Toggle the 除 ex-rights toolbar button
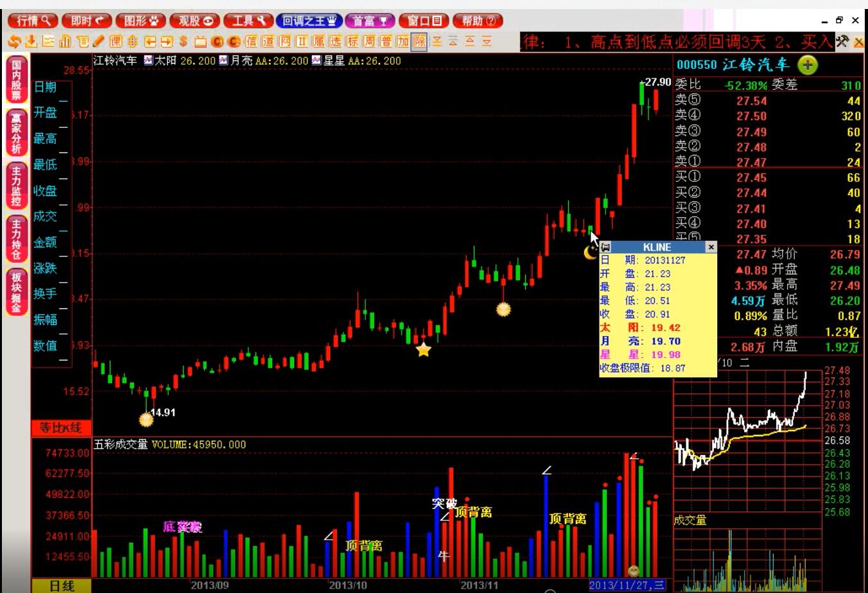The width and height of the screenshot is (868, 593). tap(419, 42)
